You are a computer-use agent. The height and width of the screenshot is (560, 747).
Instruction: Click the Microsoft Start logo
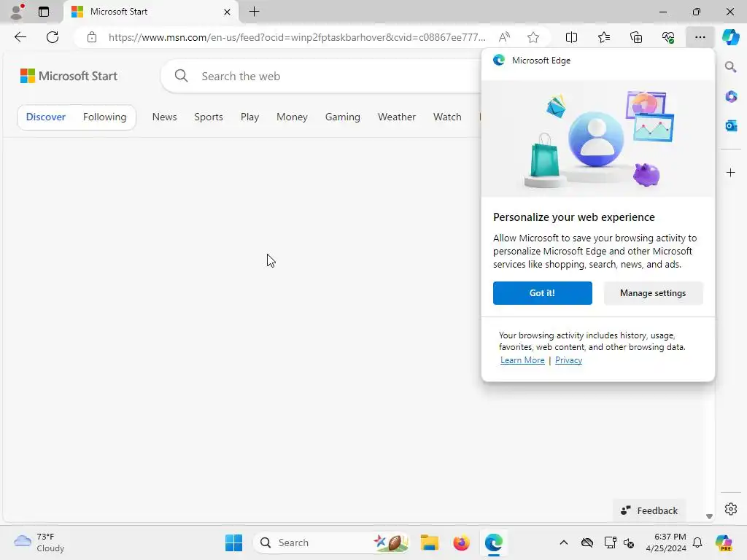point(69,76)
